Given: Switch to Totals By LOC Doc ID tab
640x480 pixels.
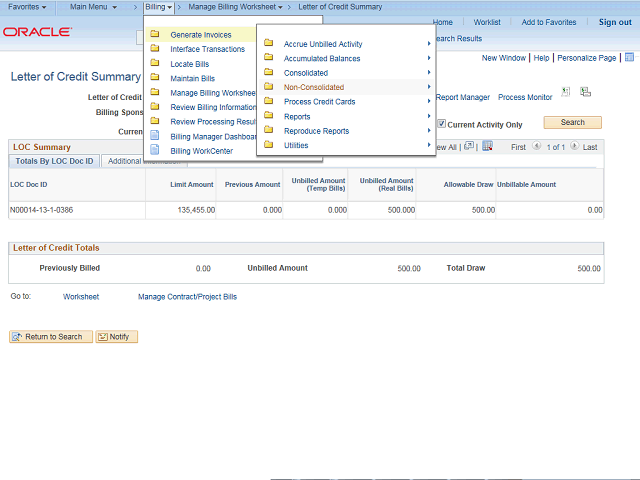Looking at the screenshot, I should 55,161.
